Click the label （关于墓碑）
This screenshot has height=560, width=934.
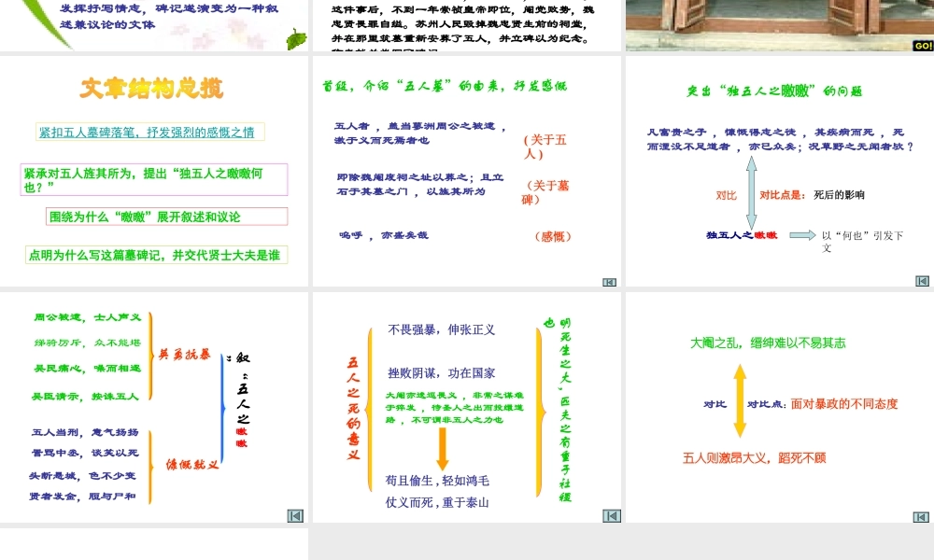coord(545,192)
